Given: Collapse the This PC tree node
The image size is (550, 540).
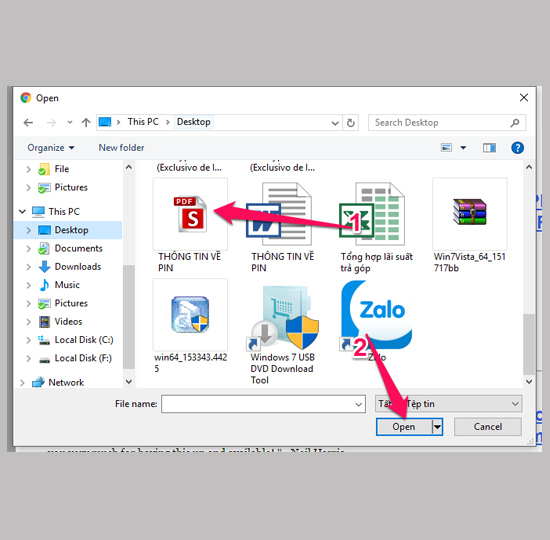Looking at the screenshot, I should (22, 212).
